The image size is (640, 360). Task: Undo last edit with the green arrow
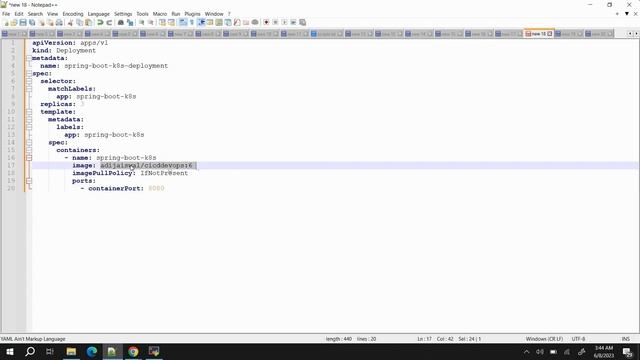(100, 22)
